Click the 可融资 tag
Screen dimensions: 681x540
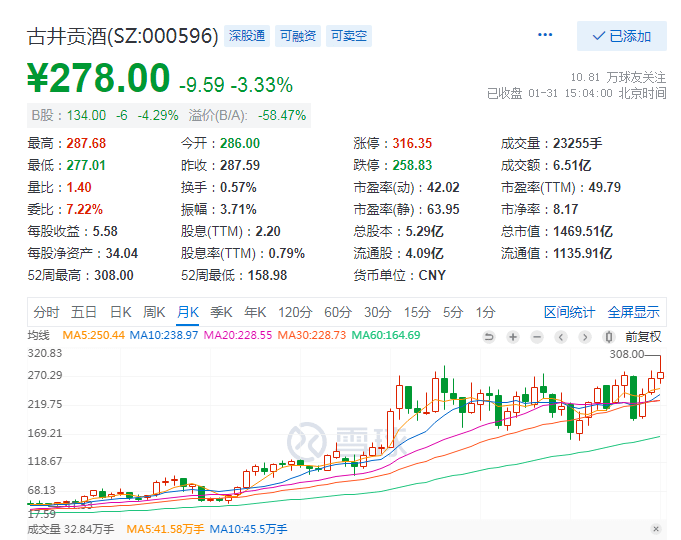(x=297, y=36)
